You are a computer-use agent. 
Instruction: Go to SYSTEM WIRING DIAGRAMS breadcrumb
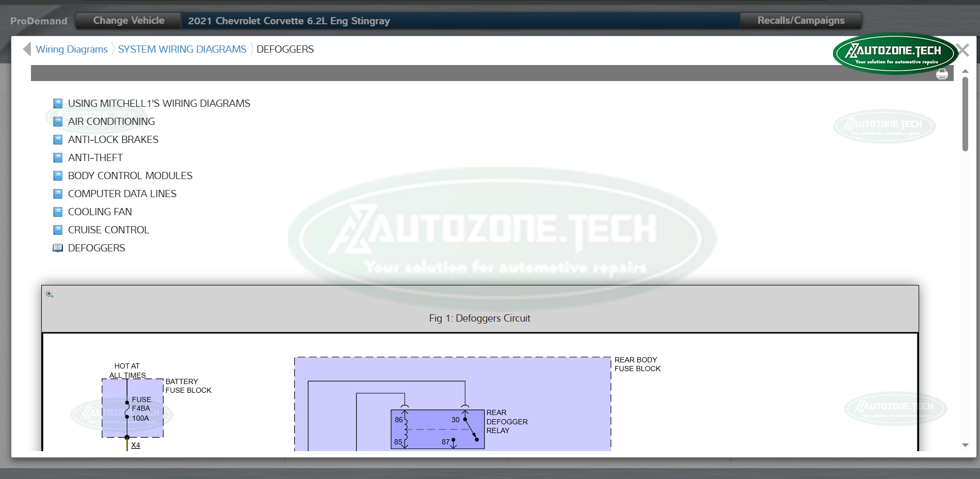(182, 49)
